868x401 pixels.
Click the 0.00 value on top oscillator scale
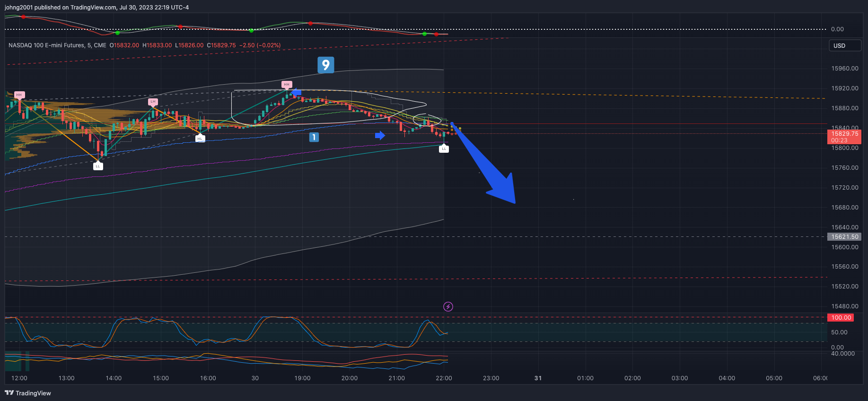point(837,29)
